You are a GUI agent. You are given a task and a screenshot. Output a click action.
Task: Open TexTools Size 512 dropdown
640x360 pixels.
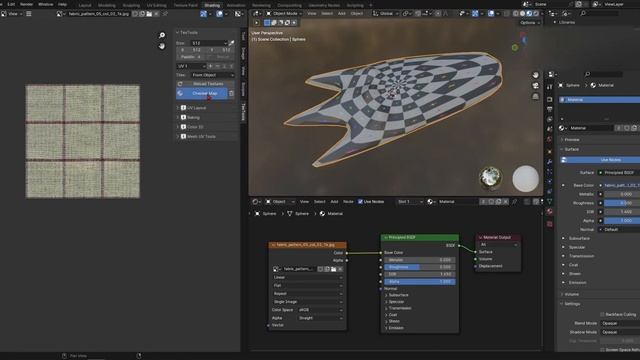pos(209,43)
